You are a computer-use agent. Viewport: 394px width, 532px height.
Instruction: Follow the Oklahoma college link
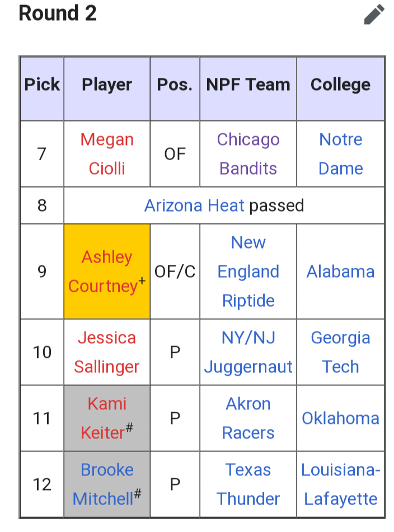point(340,418)
